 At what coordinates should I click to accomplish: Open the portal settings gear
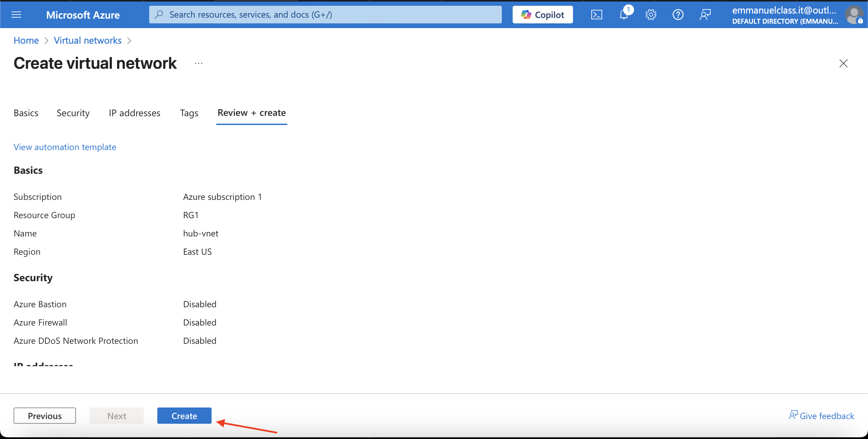tap(651, 15)
